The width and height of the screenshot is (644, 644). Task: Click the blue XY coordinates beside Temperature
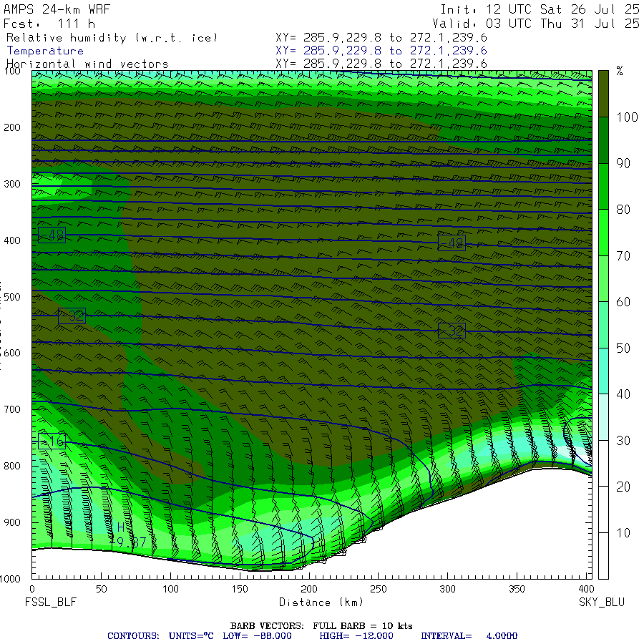(381, 51)
